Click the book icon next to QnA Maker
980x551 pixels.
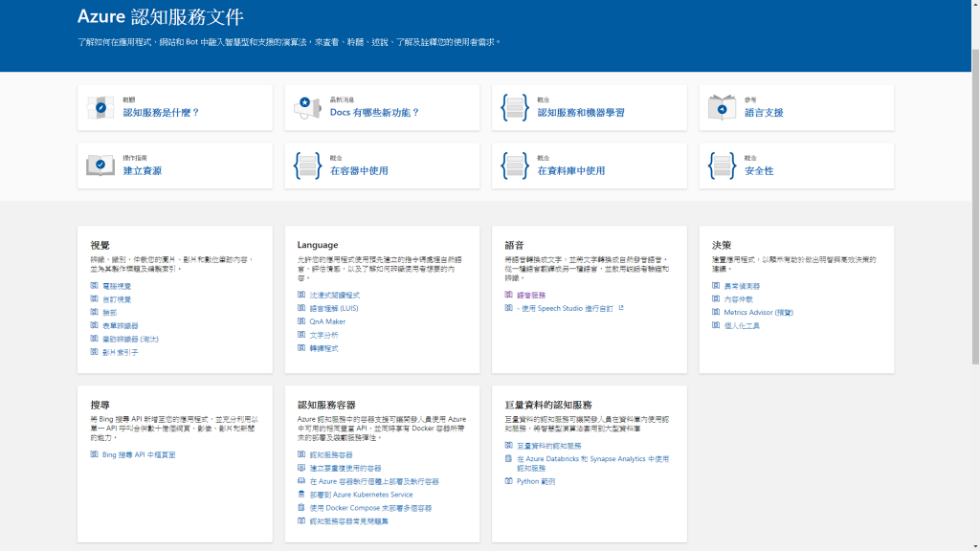[x=301, y=321]
